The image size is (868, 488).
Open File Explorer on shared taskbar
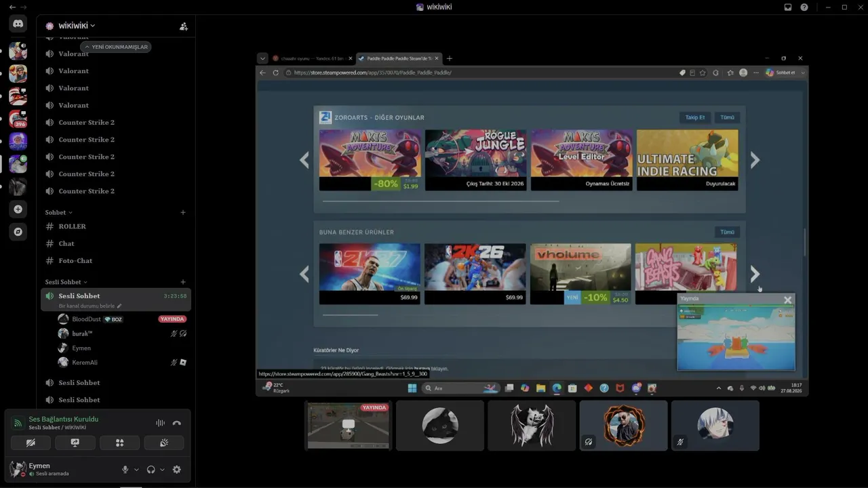click(x=540, y=388)
